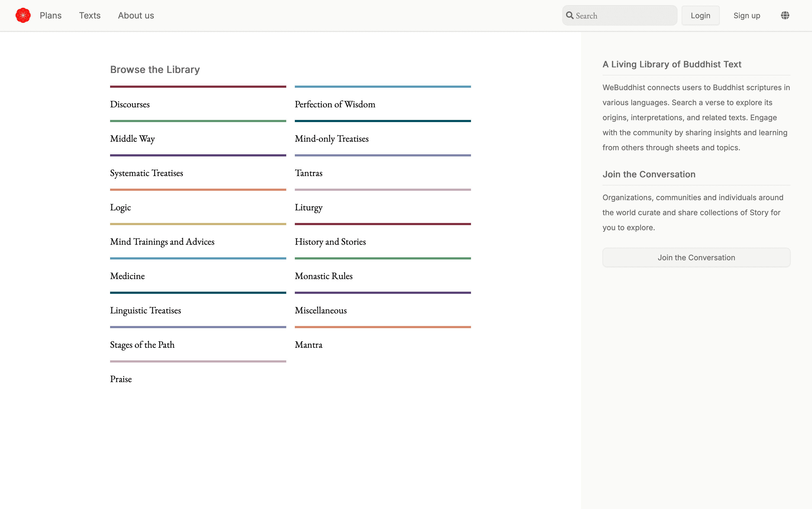Open the Perfection of Wisdom category
This screenshot has height=509, width=812.
coord(335,104)
